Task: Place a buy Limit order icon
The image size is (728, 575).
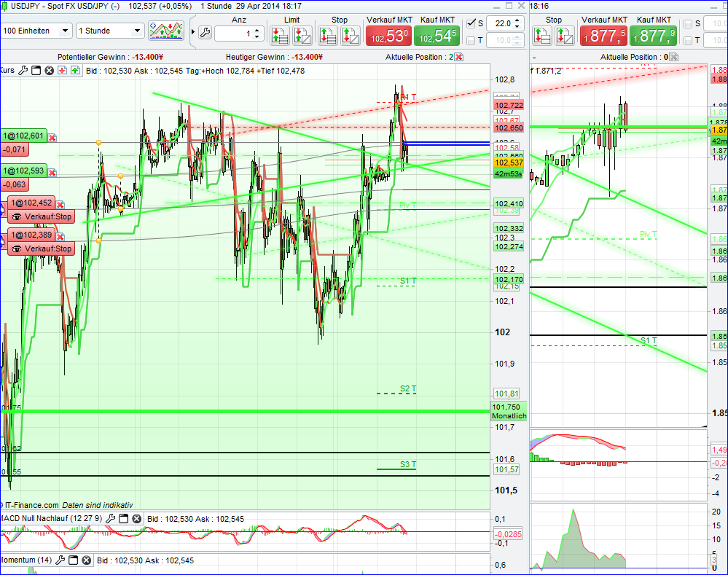Action: [280, 34]
